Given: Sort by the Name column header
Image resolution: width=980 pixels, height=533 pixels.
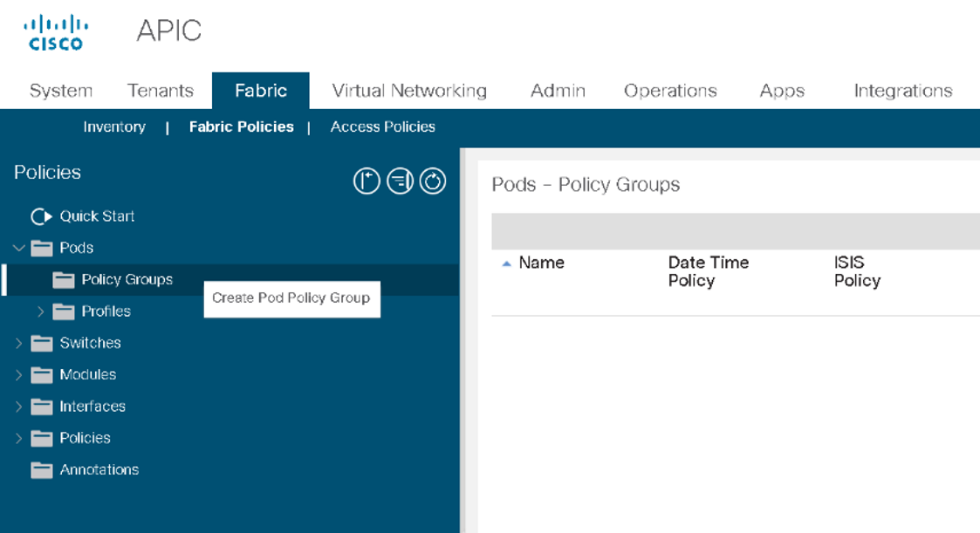Looking at the screenshot, I should pos(541,263).
